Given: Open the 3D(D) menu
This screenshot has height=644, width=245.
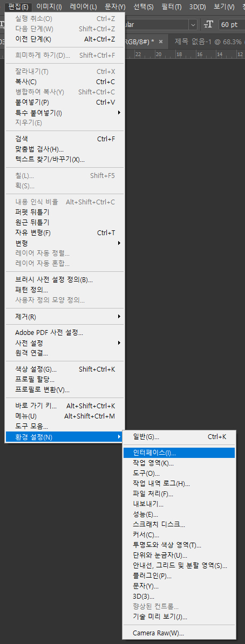Looking at the screenshot, I should (198, 7).
